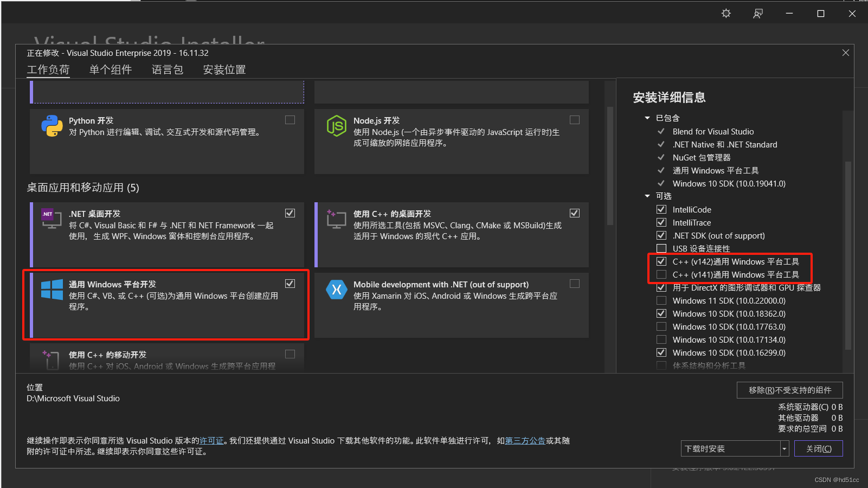Uncheck 使用 C++ 的桌面开发 workload
The height and width of the screenshot is (488, 868).
pos(575,213)
